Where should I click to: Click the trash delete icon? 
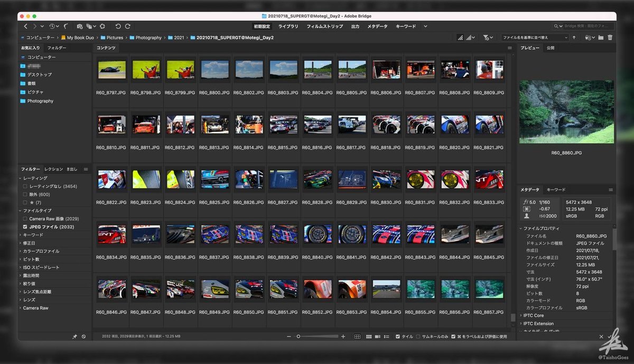pos(610,38)
